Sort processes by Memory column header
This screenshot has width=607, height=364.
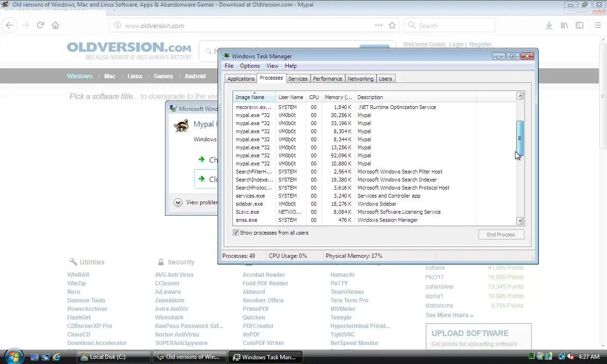[x=338, y=97]
